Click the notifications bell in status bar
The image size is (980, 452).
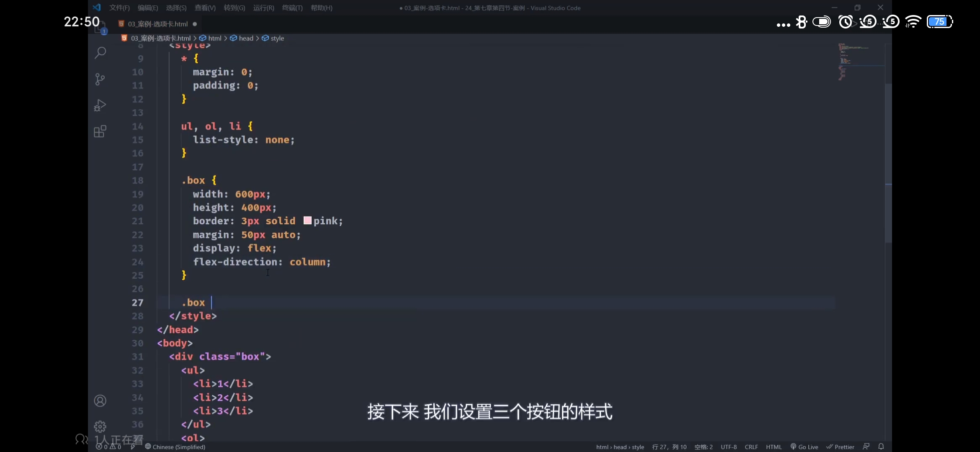(x=881, y=447)
